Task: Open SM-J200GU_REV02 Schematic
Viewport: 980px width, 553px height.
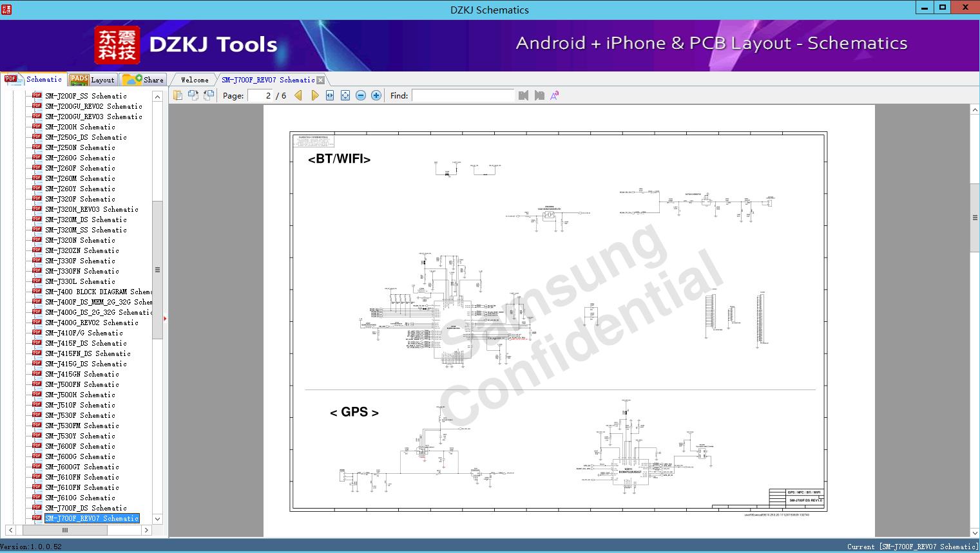Action: 93,106
